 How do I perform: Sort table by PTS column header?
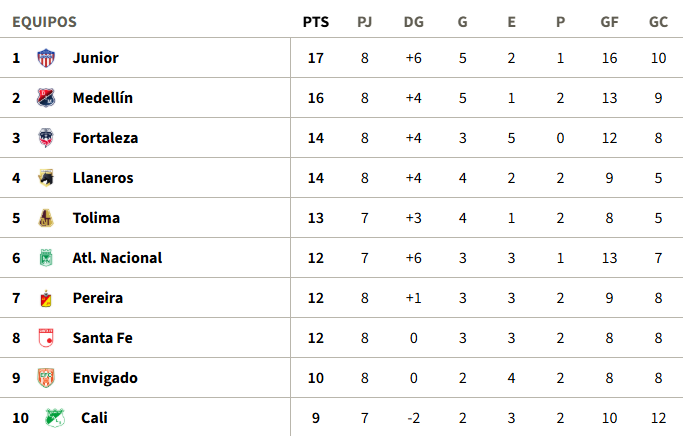(x=315, y=22)
